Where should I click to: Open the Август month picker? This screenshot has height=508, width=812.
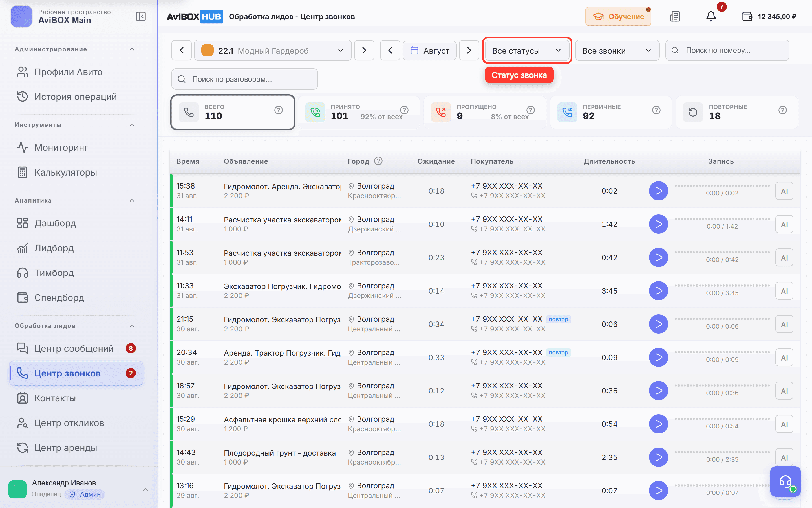(429, 51)
